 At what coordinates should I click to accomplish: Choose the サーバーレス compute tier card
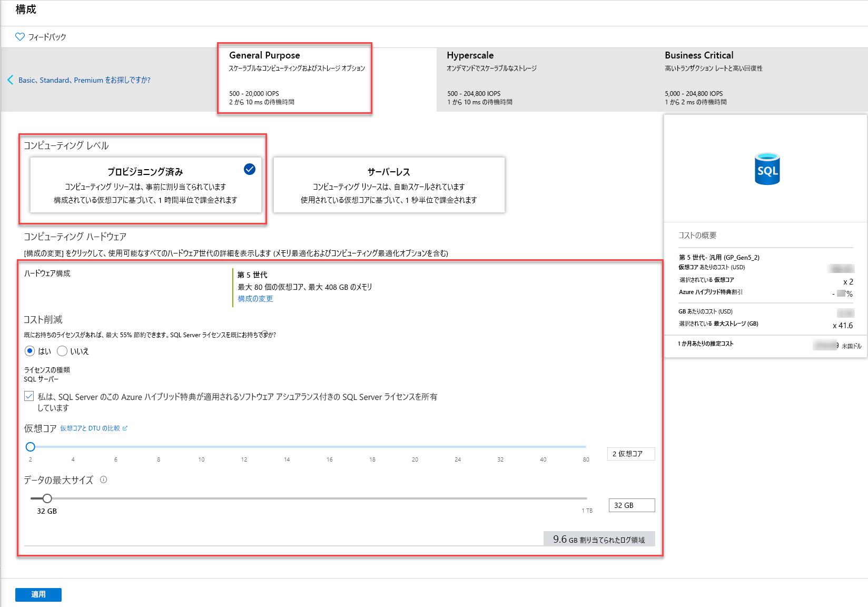pyautogui.click(x=389, y=185)
